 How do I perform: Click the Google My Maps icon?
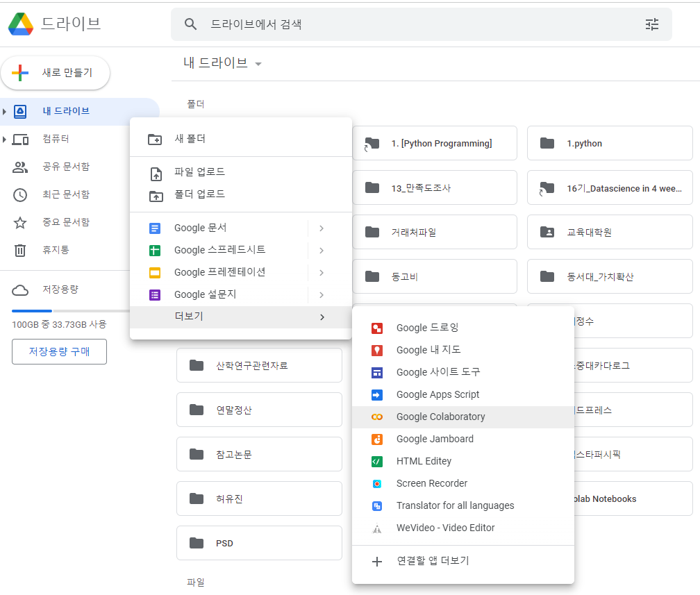coord(377,351)
